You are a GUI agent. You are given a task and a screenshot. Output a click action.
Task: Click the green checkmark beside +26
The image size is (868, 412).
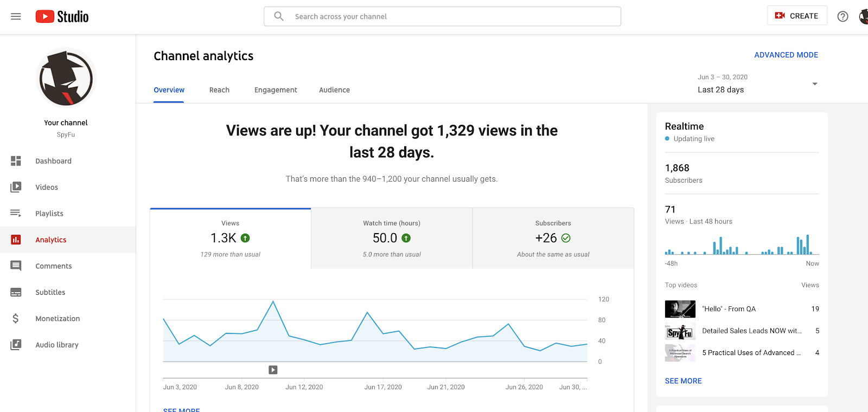click(566, 238)
